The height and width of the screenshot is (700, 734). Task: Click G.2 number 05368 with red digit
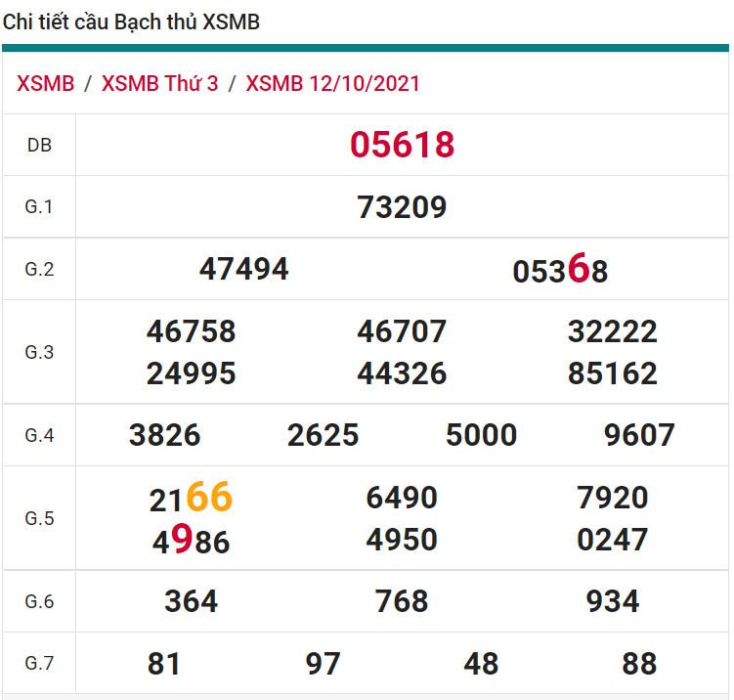[x=560, y=270]
